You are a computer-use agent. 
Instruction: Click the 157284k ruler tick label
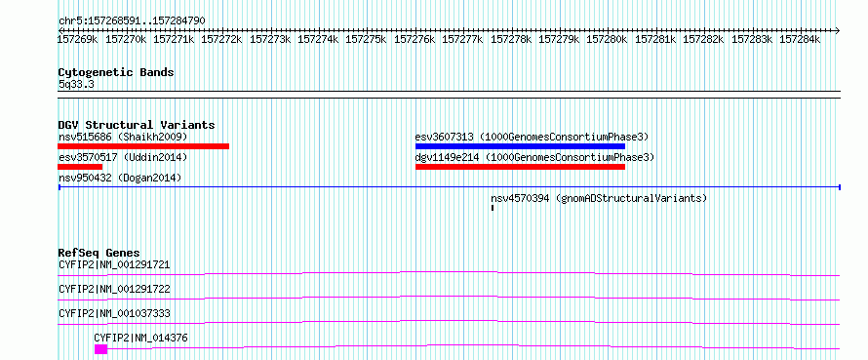click(800, 39)
